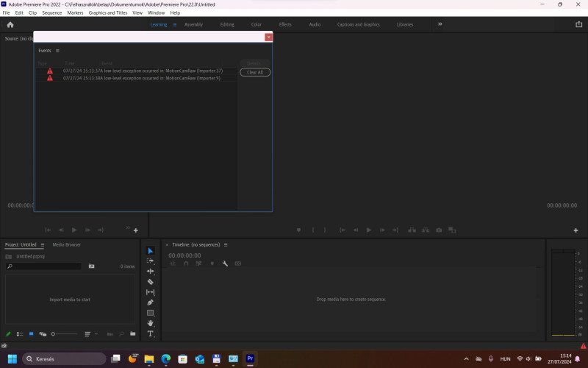Select the Razor tool
Viewport: 588px width, 368px height.
tap(151, 282)
